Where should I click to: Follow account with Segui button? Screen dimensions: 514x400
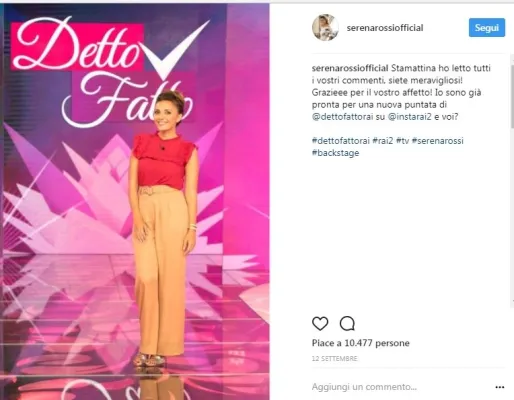[487, 28]
